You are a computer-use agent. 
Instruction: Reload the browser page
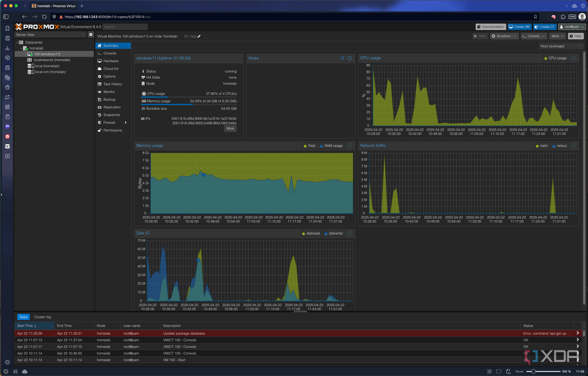click(44, 17)
